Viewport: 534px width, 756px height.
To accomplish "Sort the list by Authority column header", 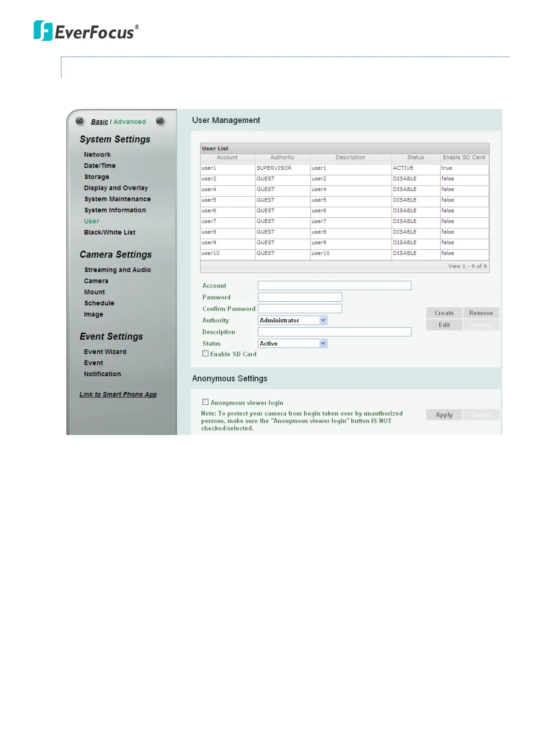I will click(282, 158).
